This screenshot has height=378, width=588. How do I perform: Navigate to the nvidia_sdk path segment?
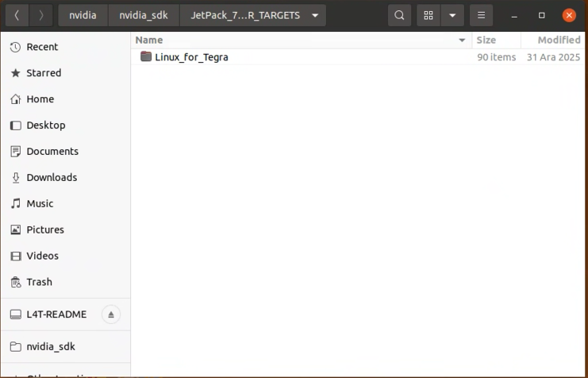(x=144, y=15)
